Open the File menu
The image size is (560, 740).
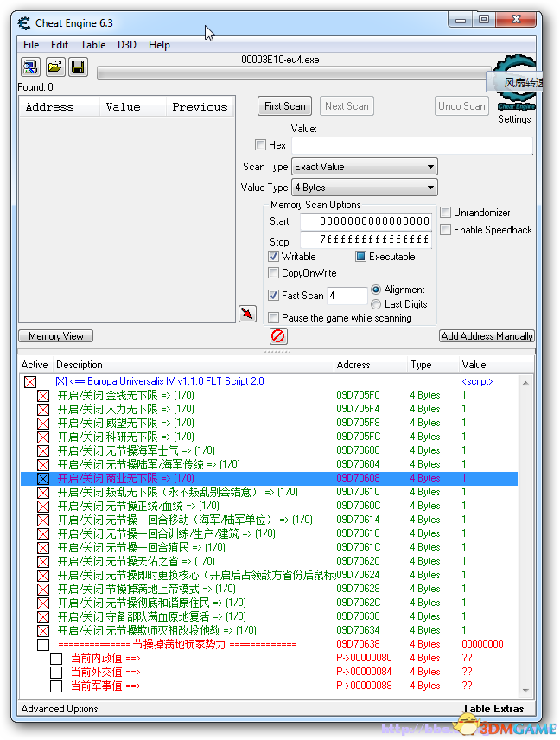(31, 45)
